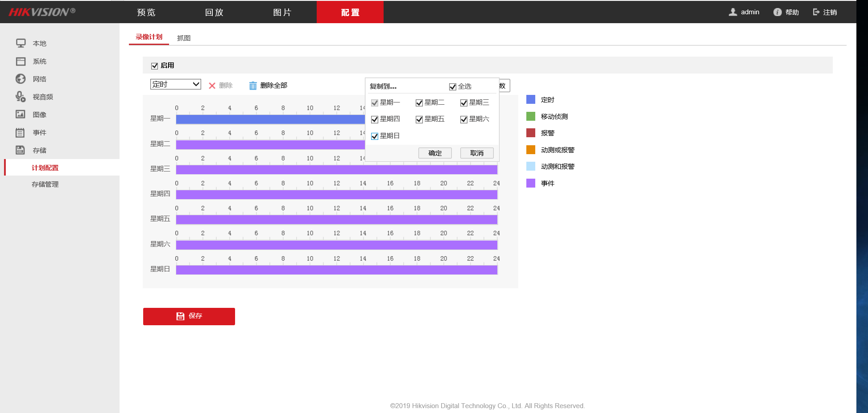This screenshot has height=413, width=868.
Task: Click the 帮助 info icon
Action: click(x=777, y=12)
